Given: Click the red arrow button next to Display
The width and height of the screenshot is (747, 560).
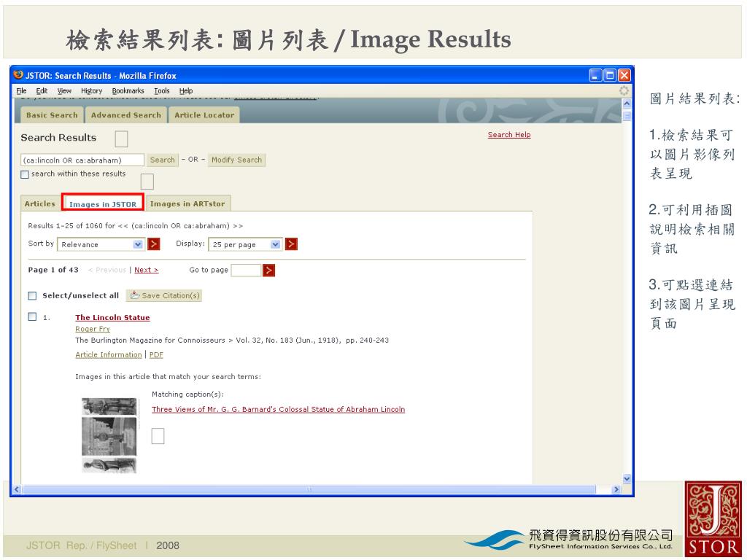Looking at the screenshot, I should click(291, 244).
